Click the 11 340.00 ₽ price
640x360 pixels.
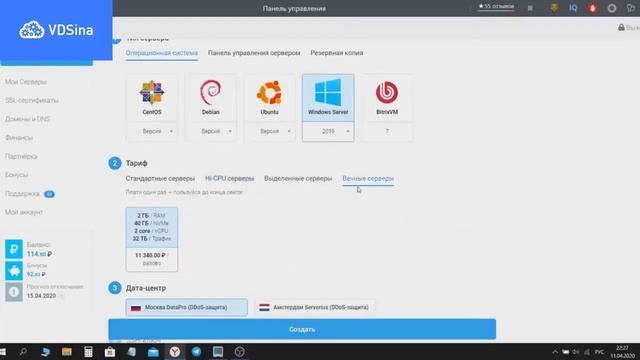150,256
